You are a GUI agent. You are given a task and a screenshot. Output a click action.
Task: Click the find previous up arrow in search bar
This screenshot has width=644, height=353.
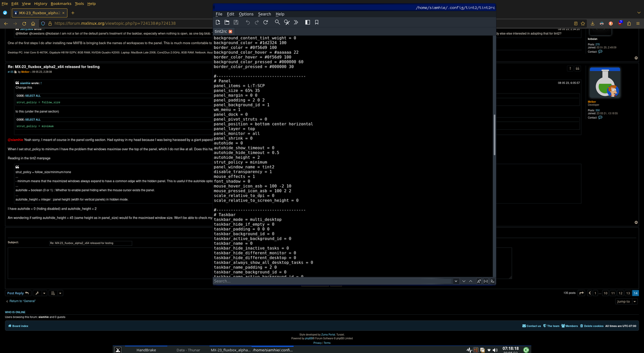click(471, 281)
